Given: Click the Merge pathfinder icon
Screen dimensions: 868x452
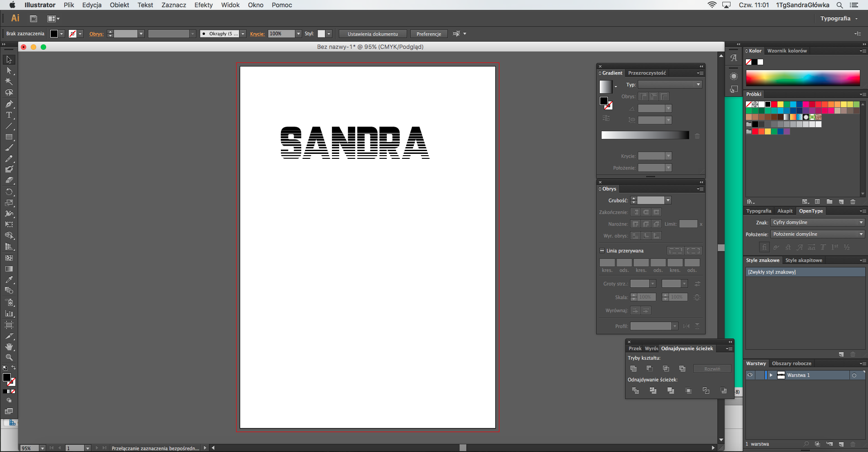Looking at the screenshot, I should 671,390.
